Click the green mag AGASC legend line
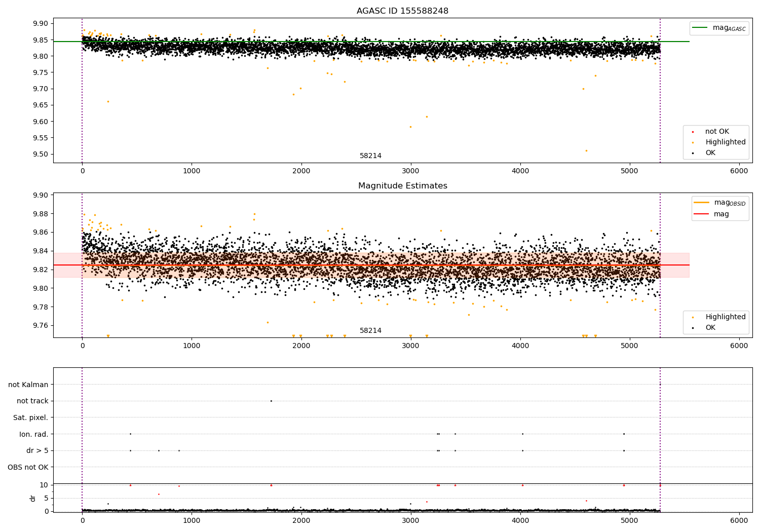760x532 pixels. [x=700, y=28]
